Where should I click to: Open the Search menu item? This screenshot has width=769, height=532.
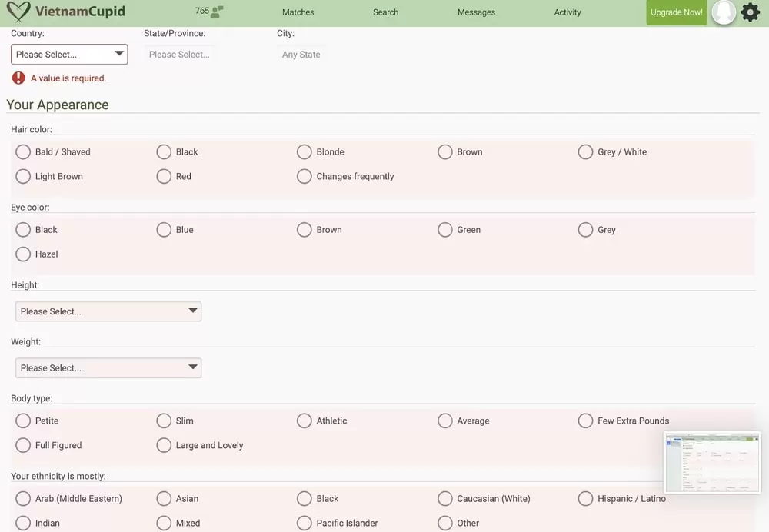coord(385,12)
